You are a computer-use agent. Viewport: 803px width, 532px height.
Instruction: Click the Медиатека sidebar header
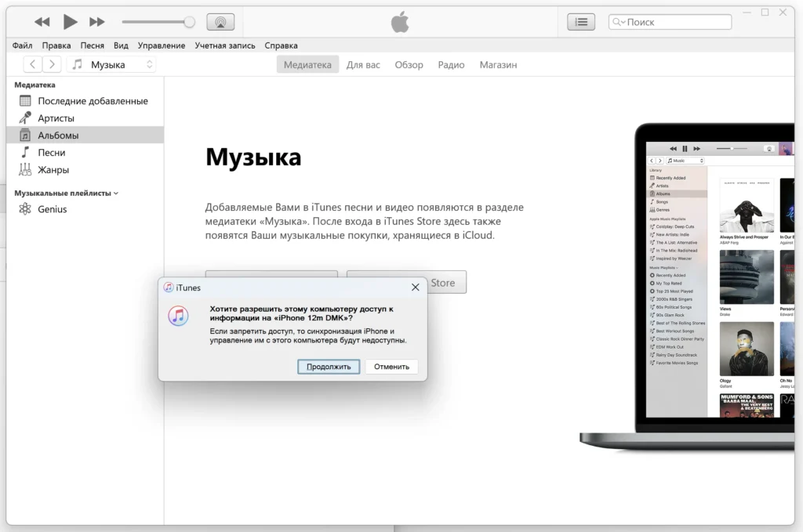[x=35, y=85]
